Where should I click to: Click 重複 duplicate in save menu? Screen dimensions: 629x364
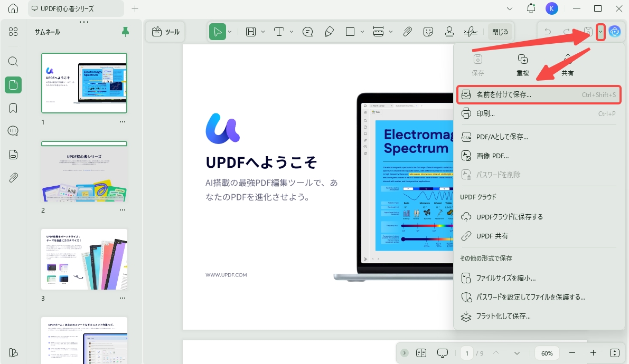pyautogui.click(x=523, y=65)
